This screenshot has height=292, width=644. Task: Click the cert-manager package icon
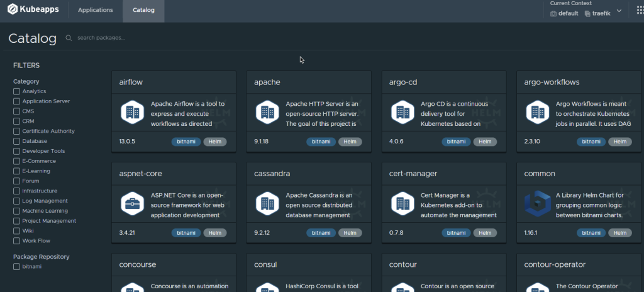(x=402, y=203)
